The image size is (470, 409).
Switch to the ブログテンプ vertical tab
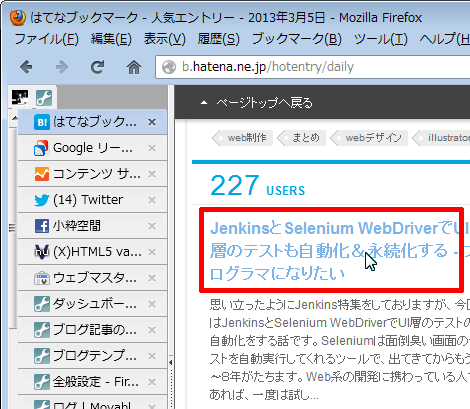pos(92,356)
